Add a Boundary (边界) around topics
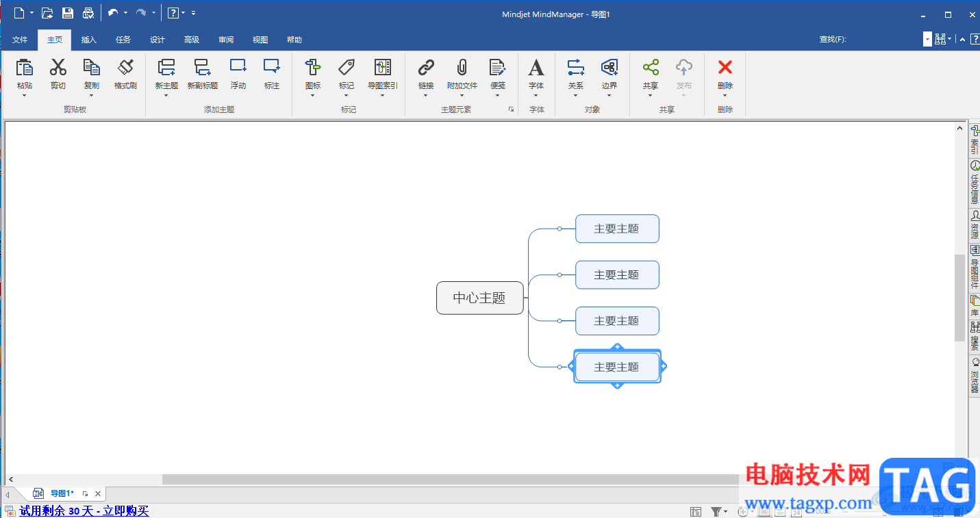Viewport: 980px width, 518px height. coord(610,67)
